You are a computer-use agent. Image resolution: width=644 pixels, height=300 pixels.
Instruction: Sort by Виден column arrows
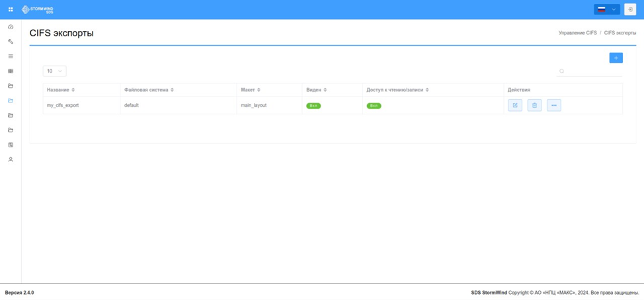pos(325,89)
